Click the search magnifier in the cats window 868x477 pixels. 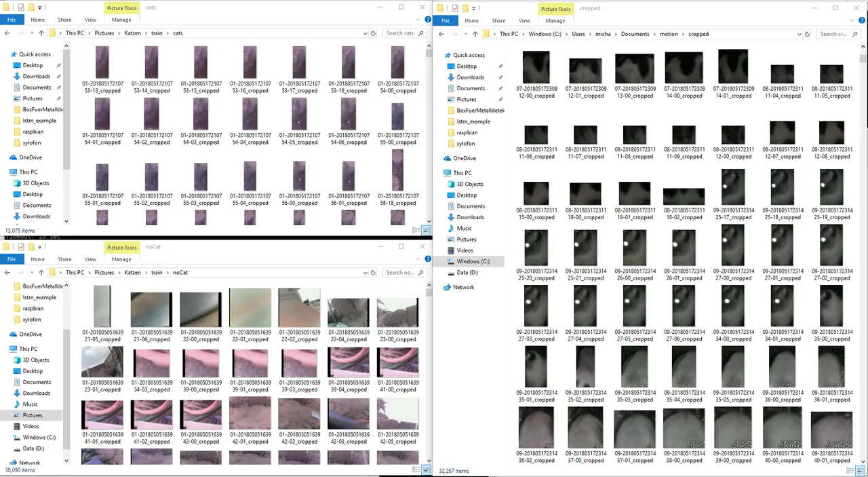click(420, 33)
